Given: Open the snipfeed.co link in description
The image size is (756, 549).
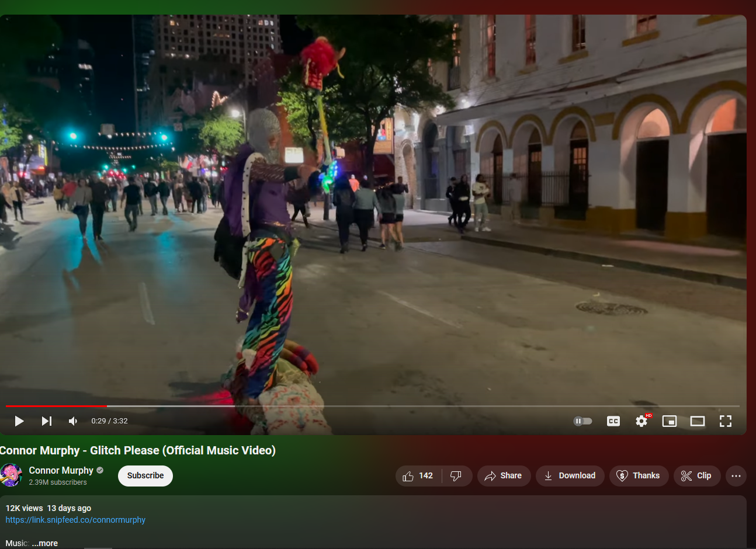Looking at the screenshot, I should 75,520.
